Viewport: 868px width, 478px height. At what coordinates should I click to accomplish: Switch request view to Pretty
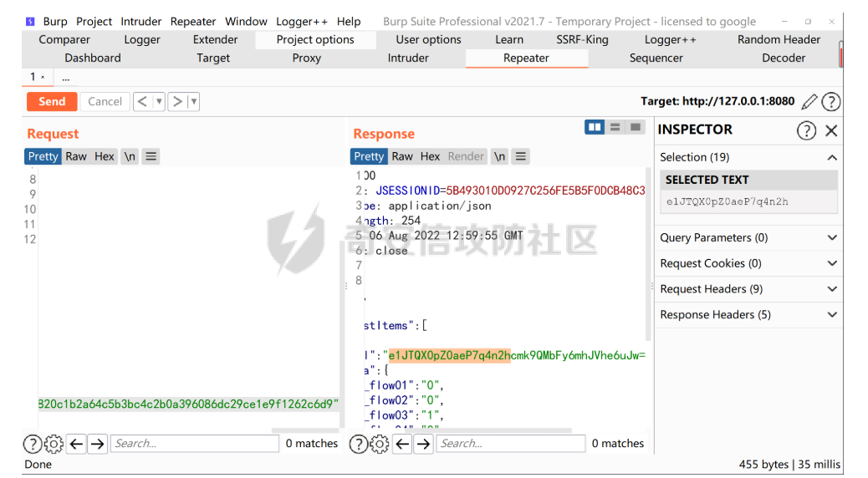(x=43, y=156)
